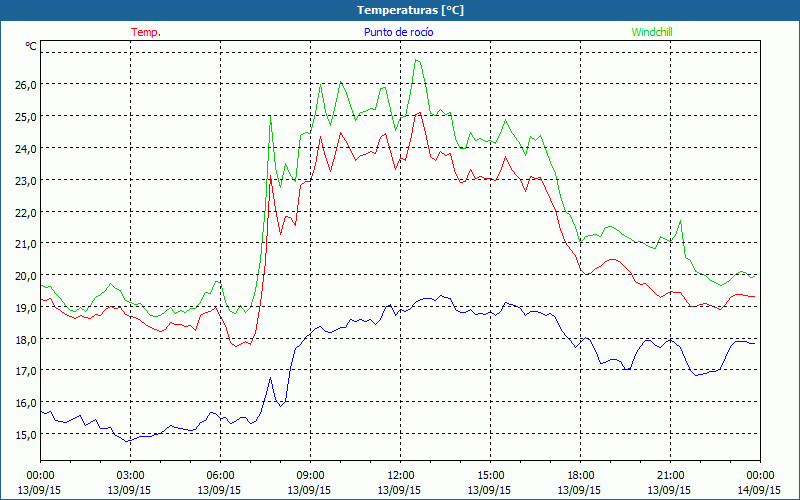Select the blue Punto de rocío legend label

398,32
